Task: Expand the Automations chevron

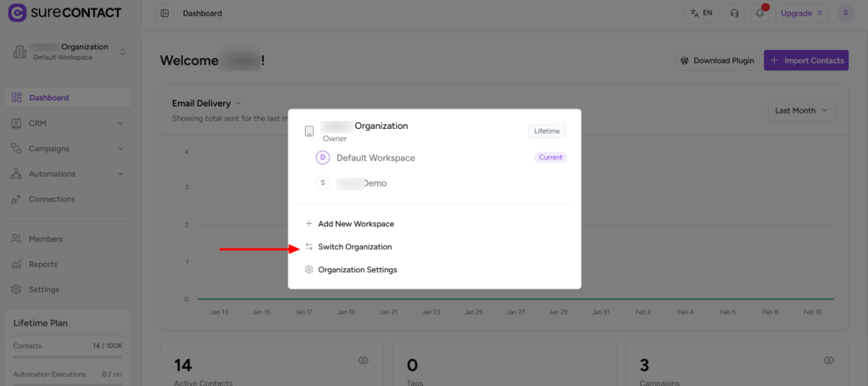Action: 120,173
